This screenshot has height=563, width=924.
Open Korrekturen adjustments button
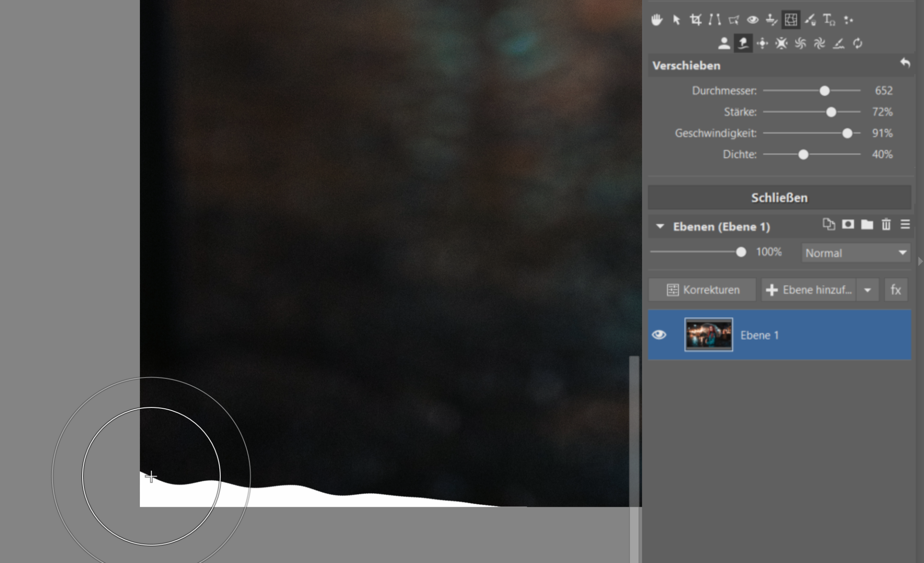(x=702, y=290)
